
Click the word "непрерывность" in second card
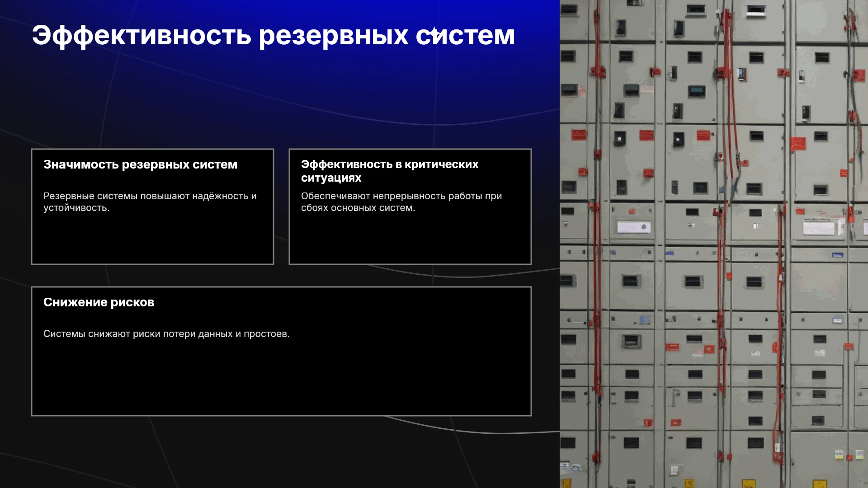tap(405, 196)
